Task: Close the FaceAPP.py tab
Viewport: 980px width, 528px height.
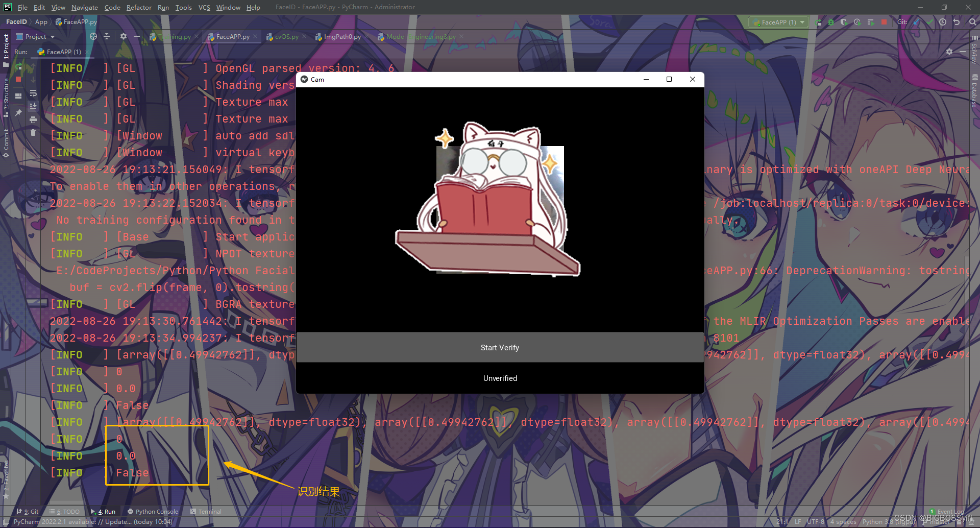Action: tap(255, 37)
